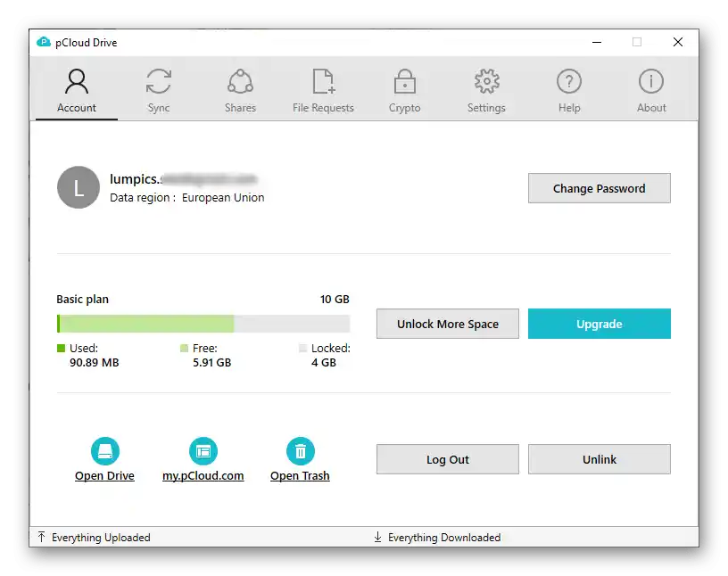Log out of the pCloud account
728x576 pixels.
(x=448, y=459)
